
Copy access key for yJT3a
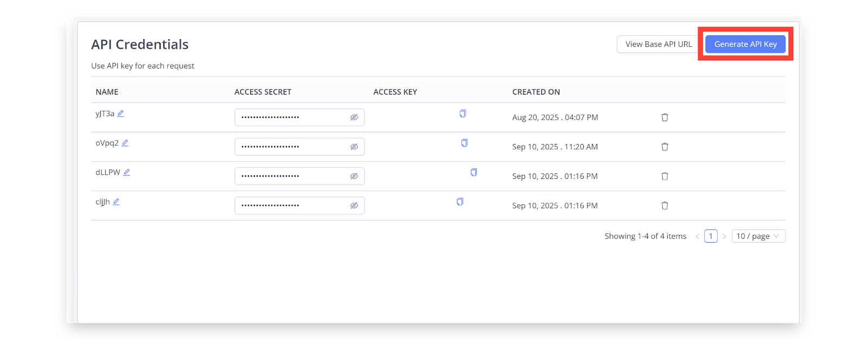coord(463,114)
